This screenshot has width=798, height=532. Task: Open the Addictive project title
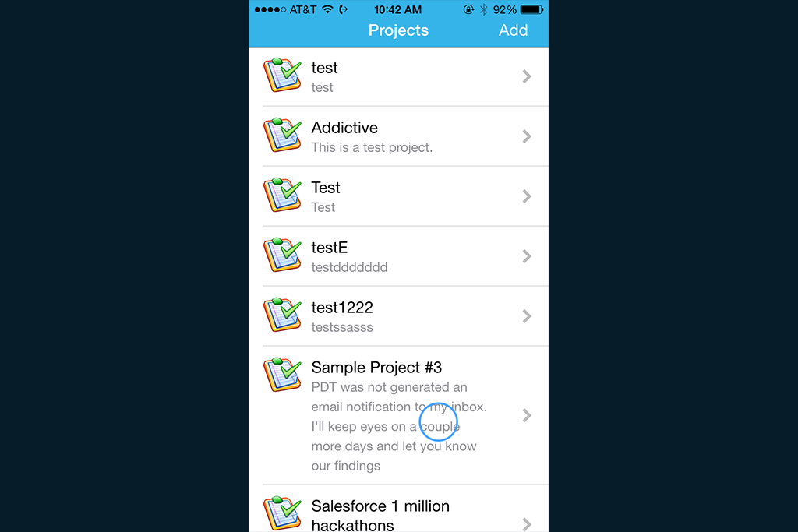click(344, 128)
